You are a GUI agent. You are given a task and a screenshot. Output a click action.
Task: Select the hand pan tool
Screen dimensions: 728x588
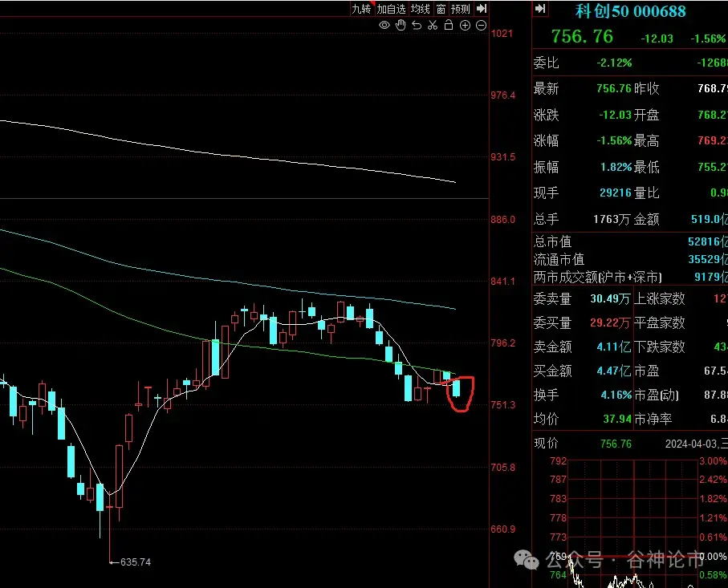click(401, 26)
